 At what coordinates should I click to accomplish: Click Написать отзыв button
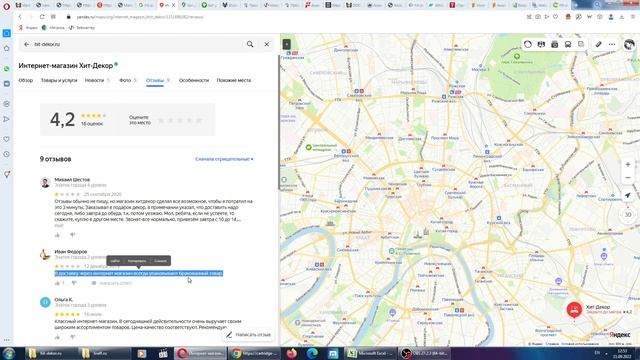coord(249,335)
